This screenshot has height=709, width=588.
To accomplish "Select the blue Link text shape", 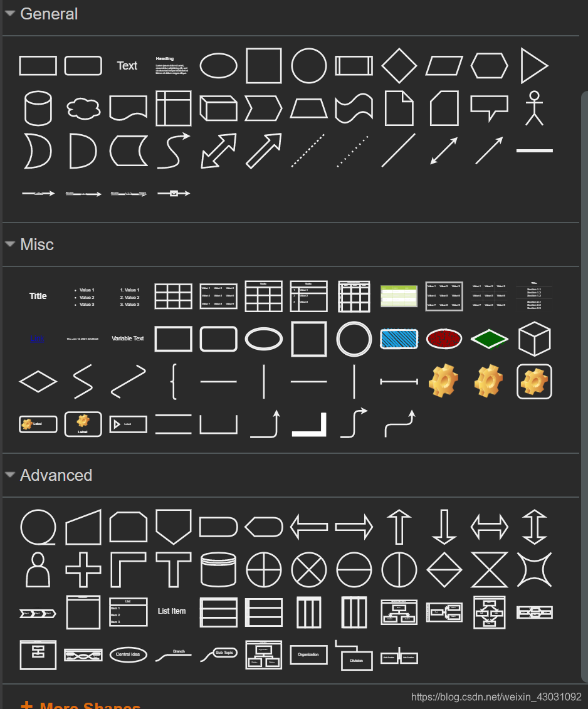I will click(37, 339).
